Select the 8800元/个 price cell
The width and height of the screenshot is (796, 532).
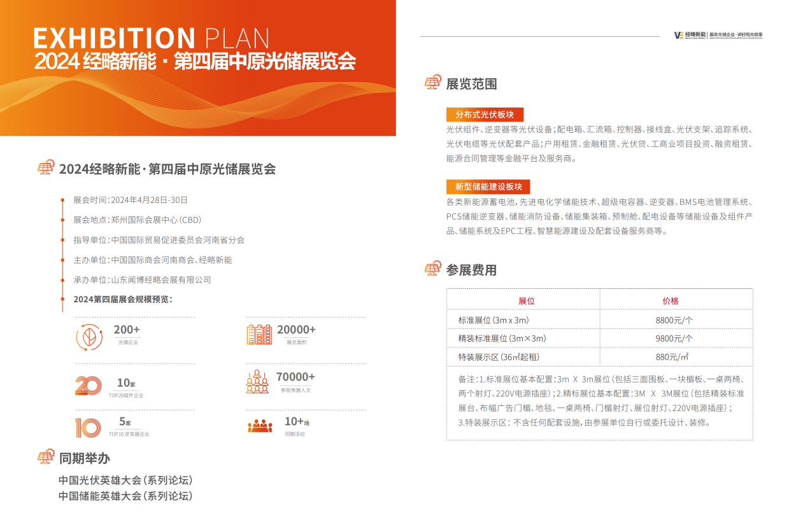click(674, 320)
